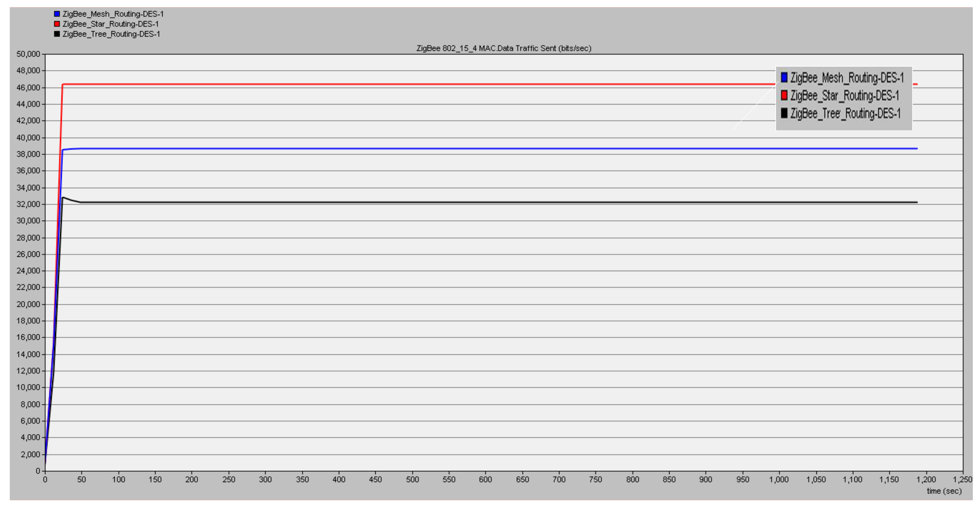980x509 pixels.
Task: Click the 50,000 label on vertical axis
Action: tap(28, 54)
